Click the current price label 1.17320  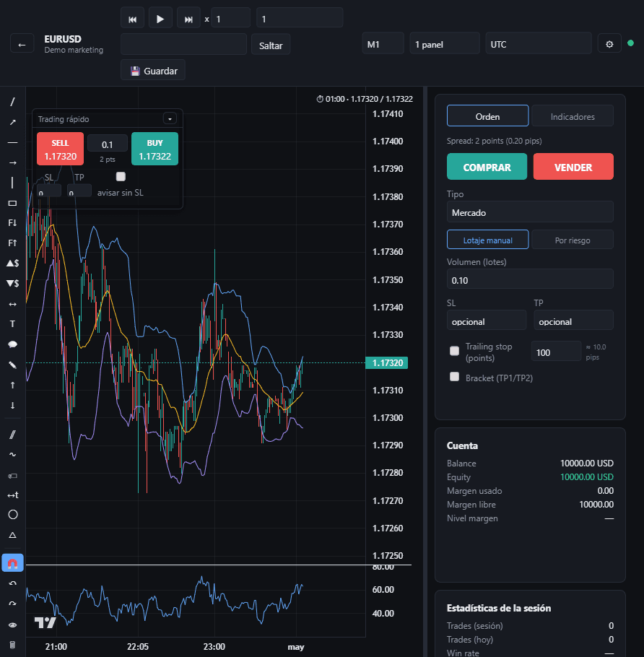387,362
